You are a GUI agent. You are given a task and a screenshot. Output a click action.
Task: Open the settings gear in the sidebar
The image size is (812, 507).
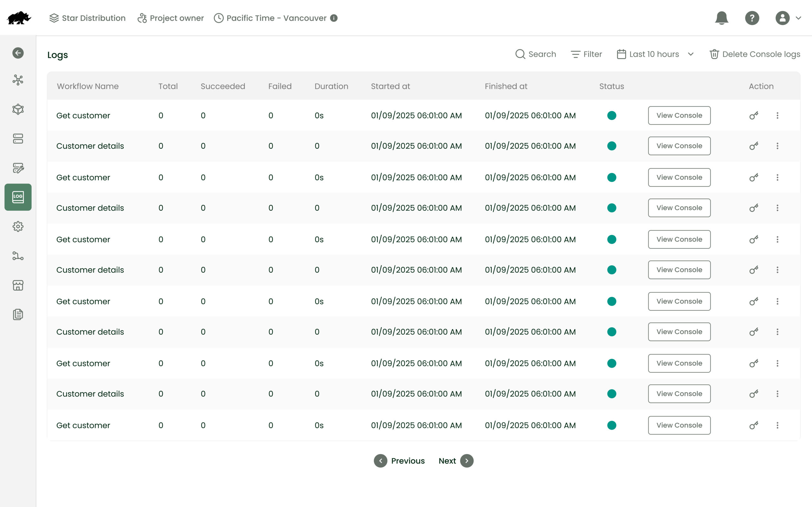coord(18,227)
